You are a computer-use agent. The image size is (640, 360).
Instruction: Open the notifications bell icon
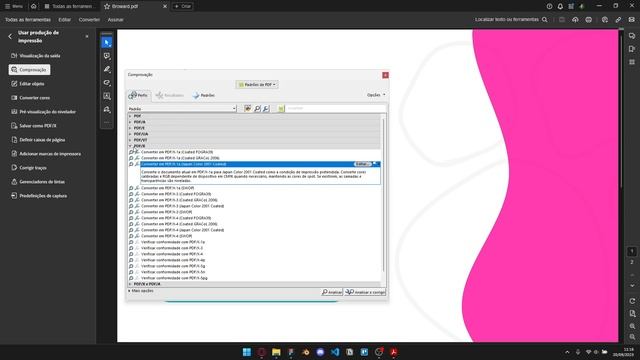[560, 6]
